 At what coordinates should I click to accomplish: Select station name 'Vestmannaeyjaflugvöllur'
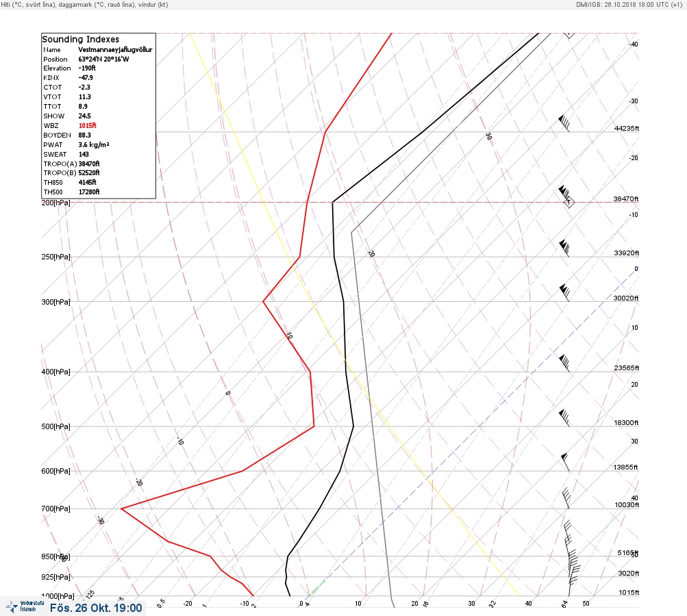tap(115, 50)
